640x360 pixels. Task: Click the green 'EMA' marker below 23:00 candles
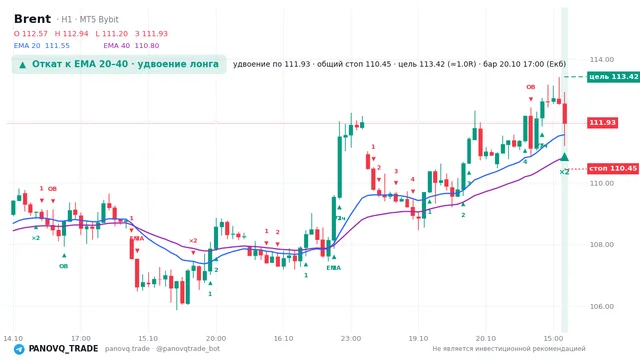click(333, 268)
